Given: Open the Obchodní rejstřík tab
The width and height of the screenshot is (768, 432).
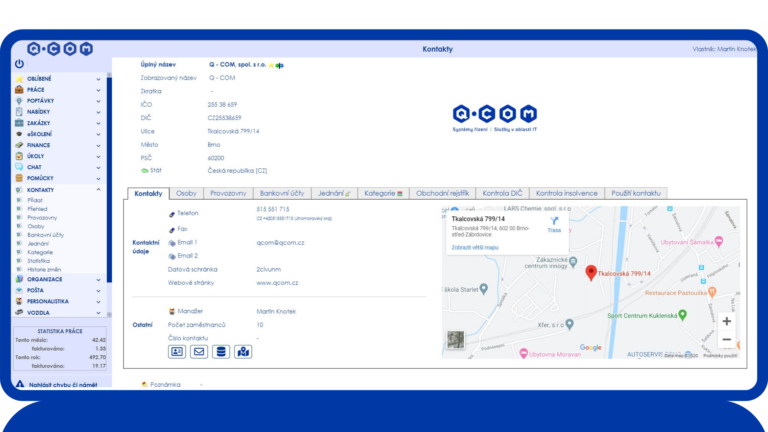Looking at the screenshot, I should click(x=442, y=193).
